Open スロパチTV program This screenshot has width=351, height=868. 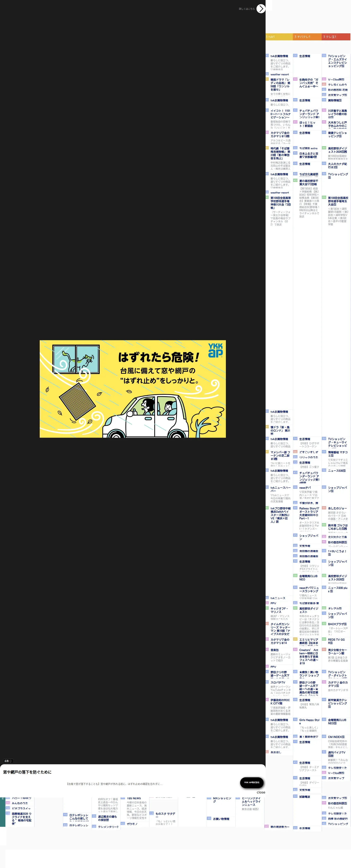(278, 682)
